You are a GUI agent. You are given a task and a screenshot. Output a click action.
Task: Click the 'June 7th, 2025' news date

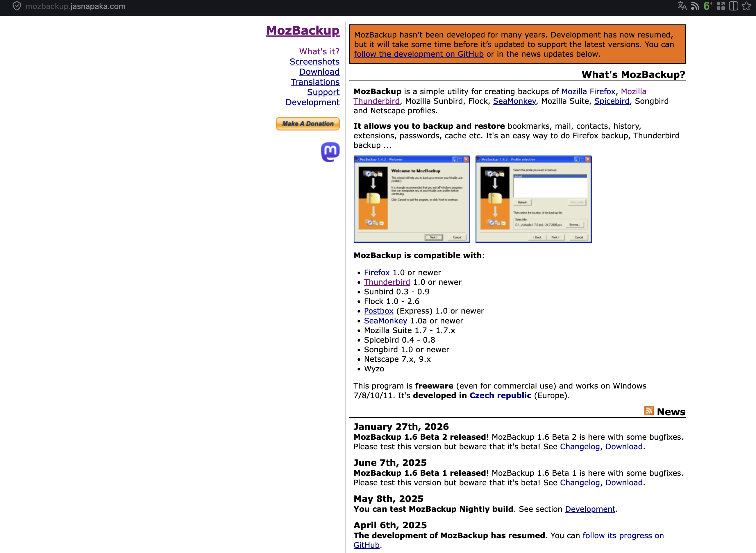click(x=390, y=463)
